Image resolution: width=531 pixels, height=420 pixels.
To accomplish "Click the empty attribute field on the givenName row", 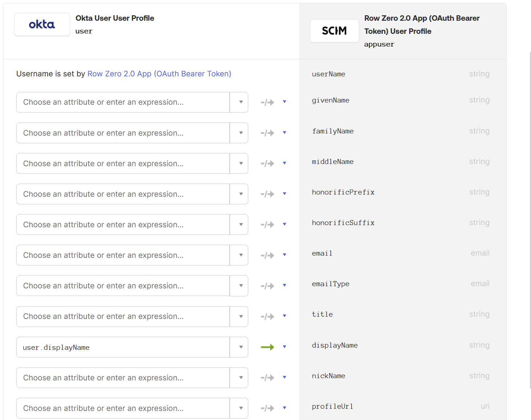I will point(123,102).
